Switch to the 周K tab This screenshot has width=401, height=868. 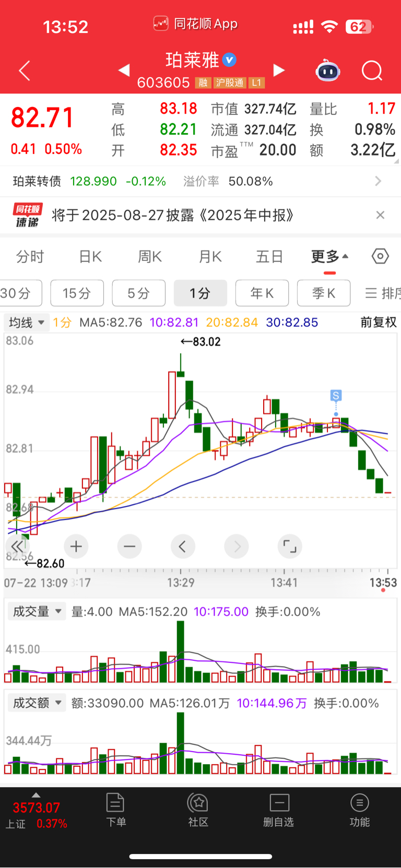pyautogui.click(x=150, y=257)
